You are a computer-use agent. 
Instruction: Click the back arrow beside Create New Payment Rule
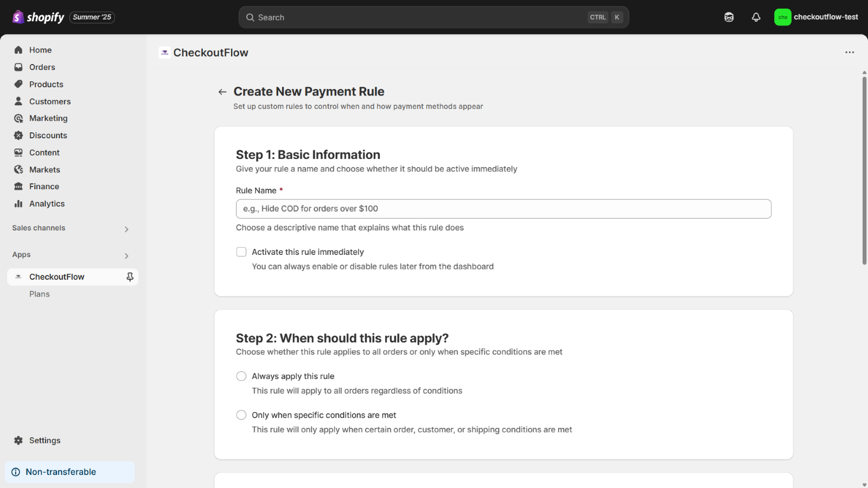(222, 92)
